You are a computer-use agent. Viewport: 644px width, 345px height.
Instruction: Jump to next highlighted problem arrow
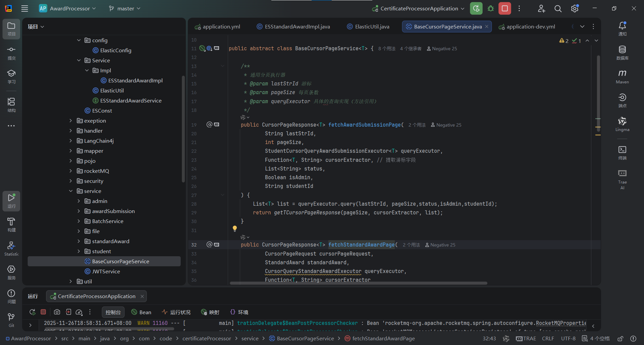596,41
